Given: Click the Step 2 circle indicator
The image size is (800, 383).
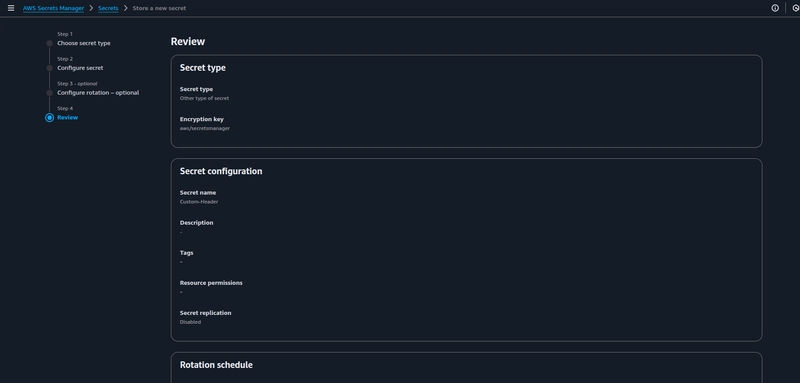Looking at the screenshot, I should coord(49,68).
